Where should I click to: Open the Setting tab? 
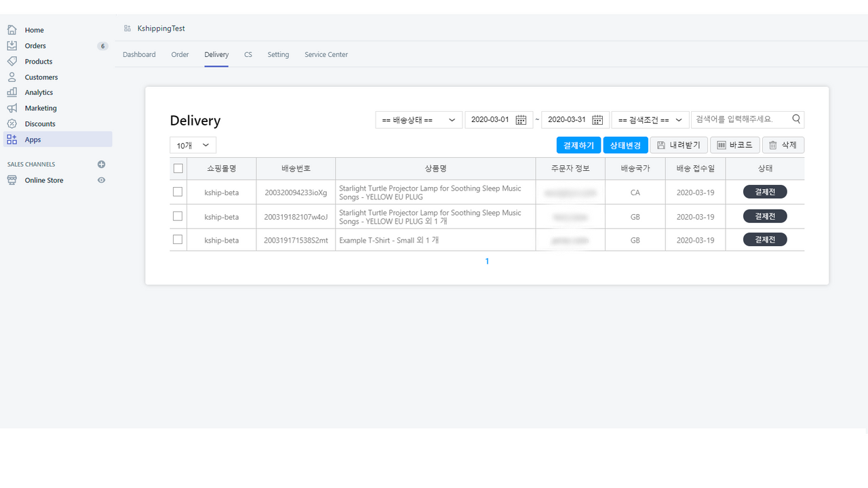click(278, 54)
